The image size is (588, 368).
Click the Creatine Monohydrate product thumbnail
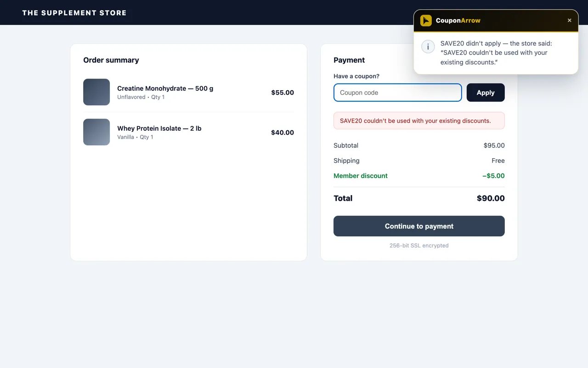pos(96,92)
